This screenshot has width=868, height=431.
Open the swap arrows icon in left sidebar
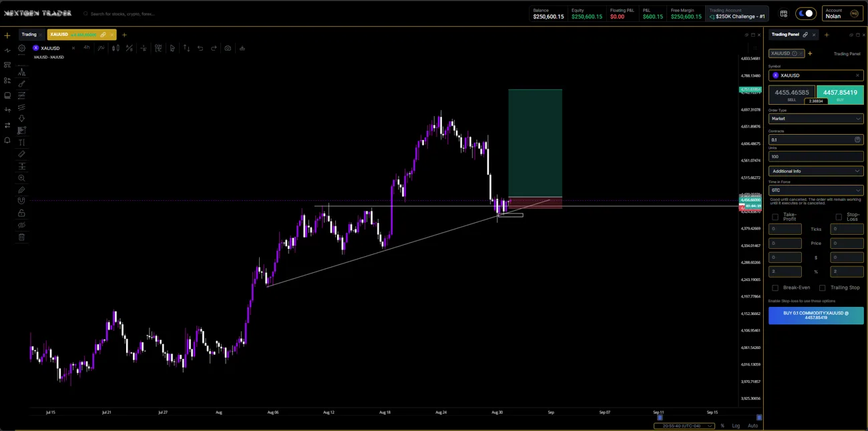click(x=7, y=125)
